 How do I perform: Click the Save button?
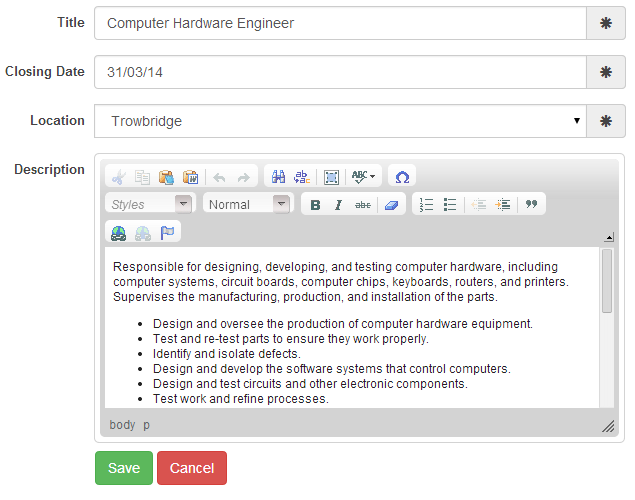click(x=124, y=468)
